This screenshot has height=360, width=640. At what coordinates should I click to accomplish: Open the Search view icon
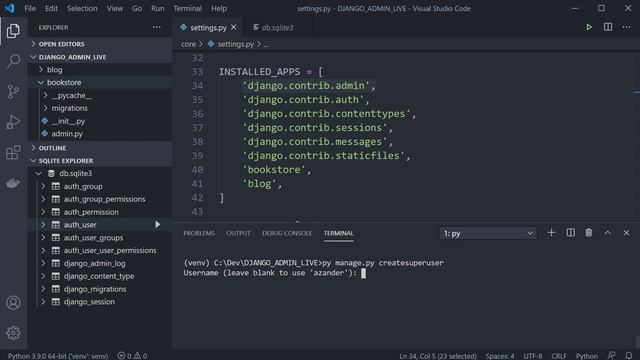pyautogui.click(x=13, y=61)
